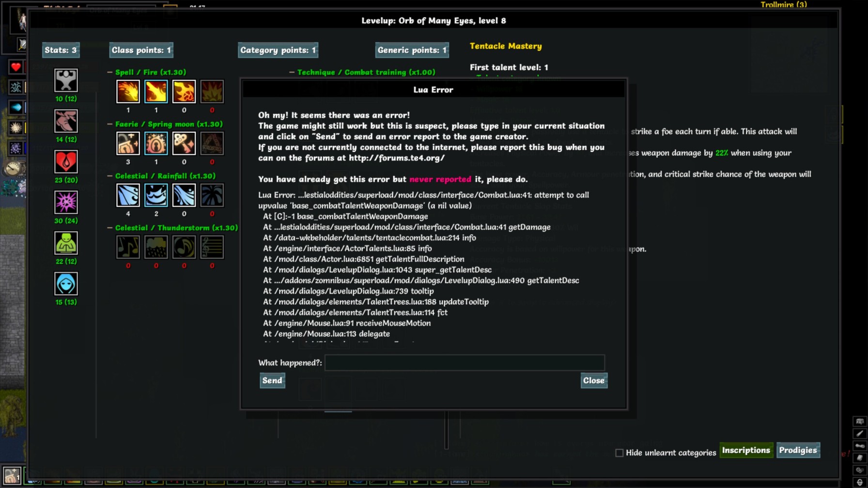The image size is (868, 488).
Task: Click the 'never reported' highlighted text
Action: click(x=440, y=179)
